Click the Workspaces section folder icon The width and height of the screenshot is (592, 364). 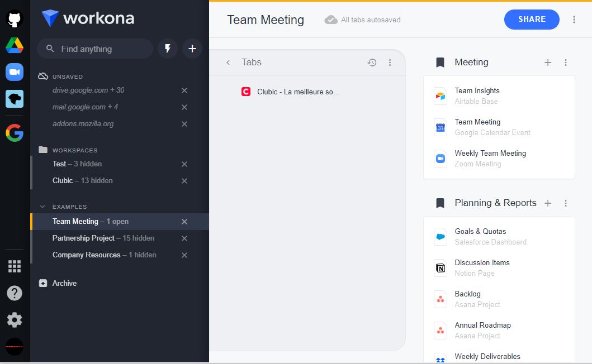click(43, 150)
